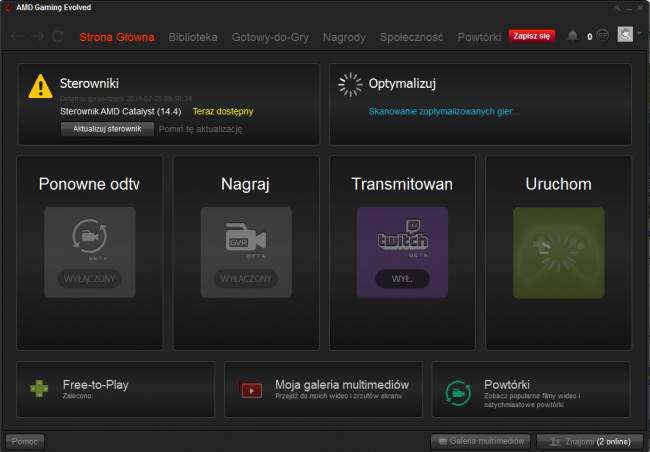Screen dimensions: 650x452
Task: Click the AMD logo in title bar
Action: coord(8,7)
